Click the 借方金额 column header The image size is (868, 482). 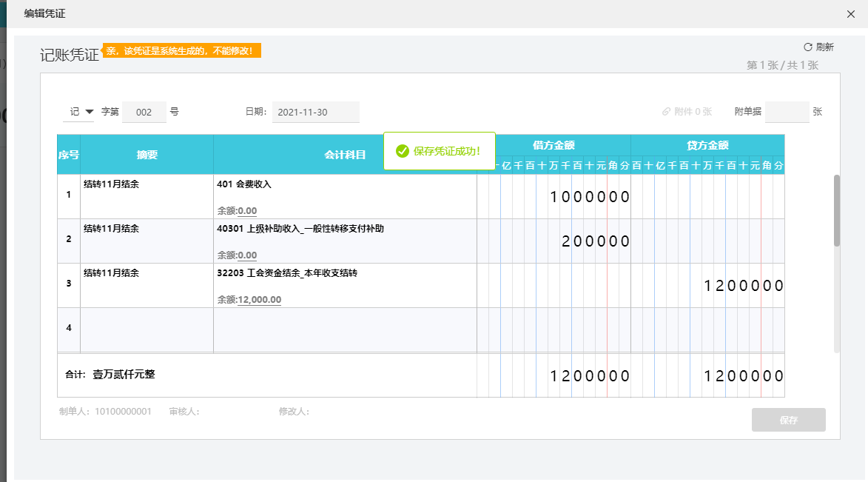click(554, 145)
